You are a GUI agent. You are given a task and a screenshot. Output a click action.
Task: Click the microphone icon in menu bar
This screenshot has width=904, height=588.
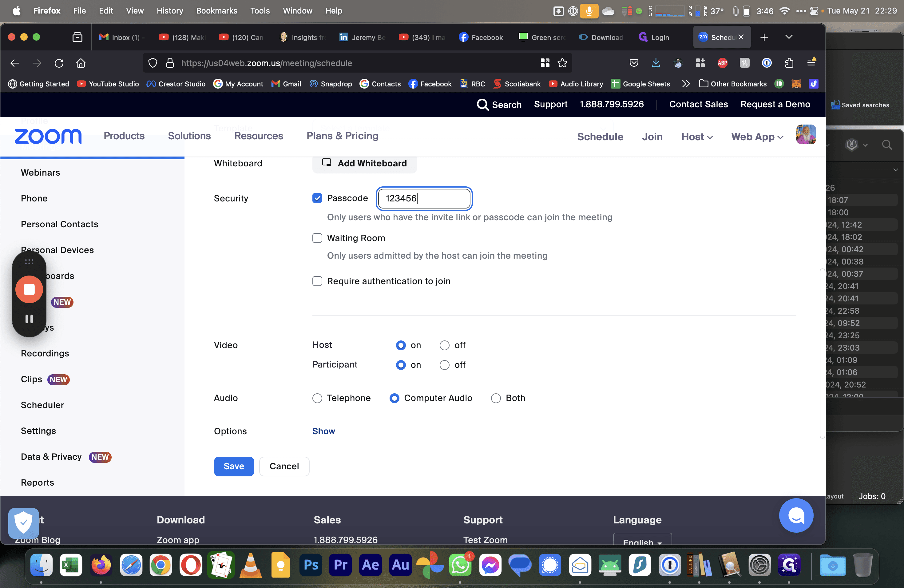[589, 11]
